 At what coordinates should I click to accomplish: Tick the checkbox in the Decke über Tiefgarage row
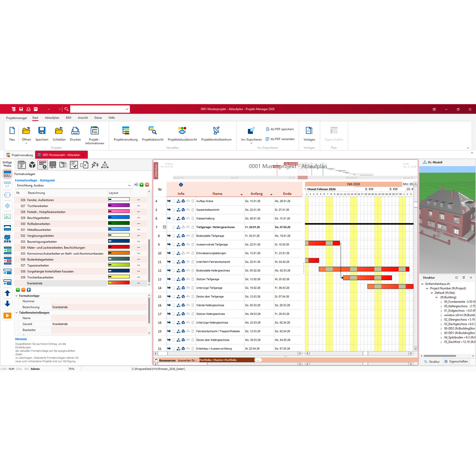(174, 297)
